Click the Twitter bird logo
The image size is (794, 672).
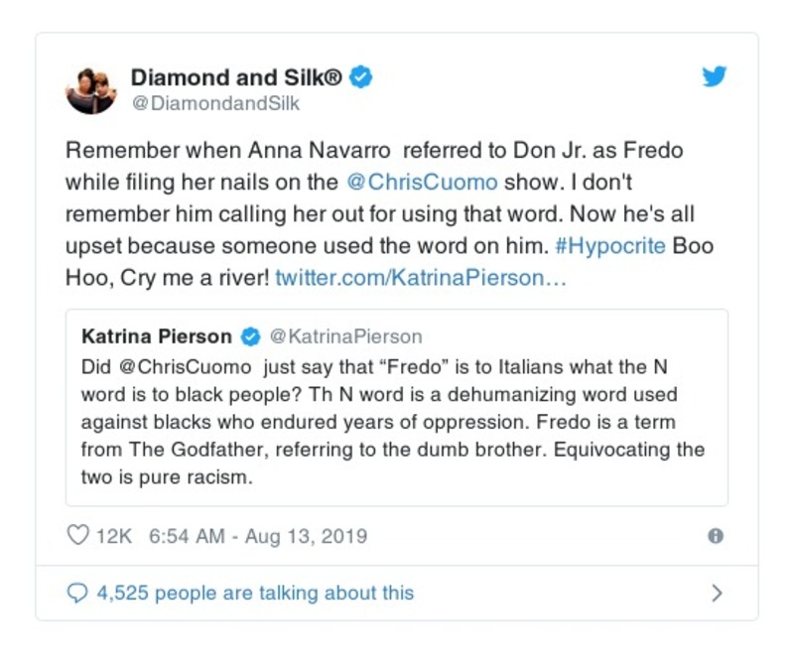coord(715,77)
